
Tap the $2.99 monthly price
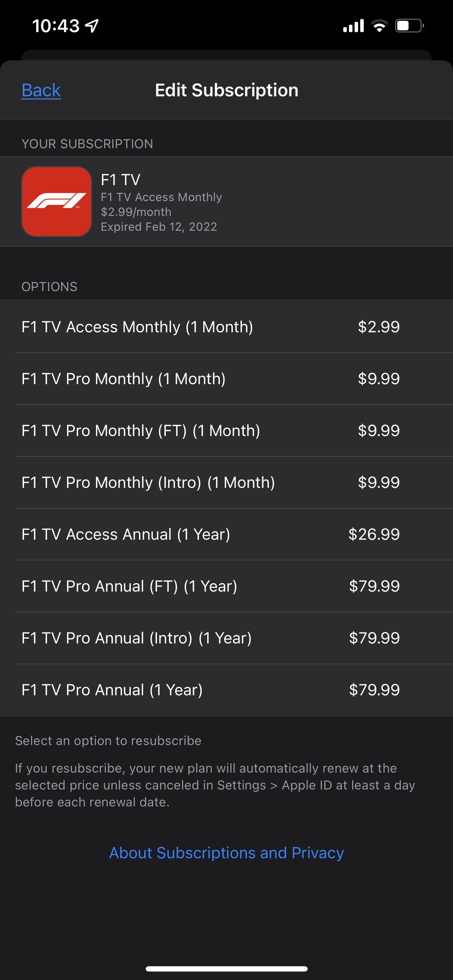[x=379, y=327]
